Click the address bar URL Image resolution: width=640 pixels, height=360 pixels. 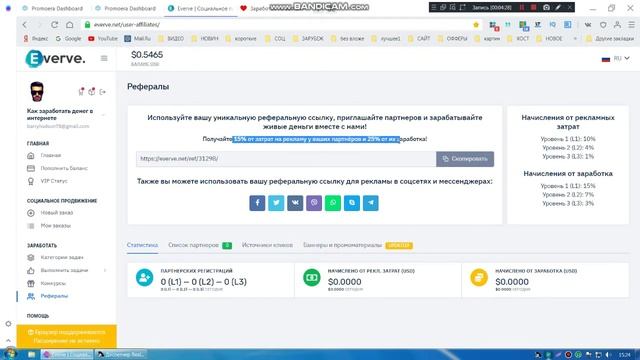[x=127, y=25]
